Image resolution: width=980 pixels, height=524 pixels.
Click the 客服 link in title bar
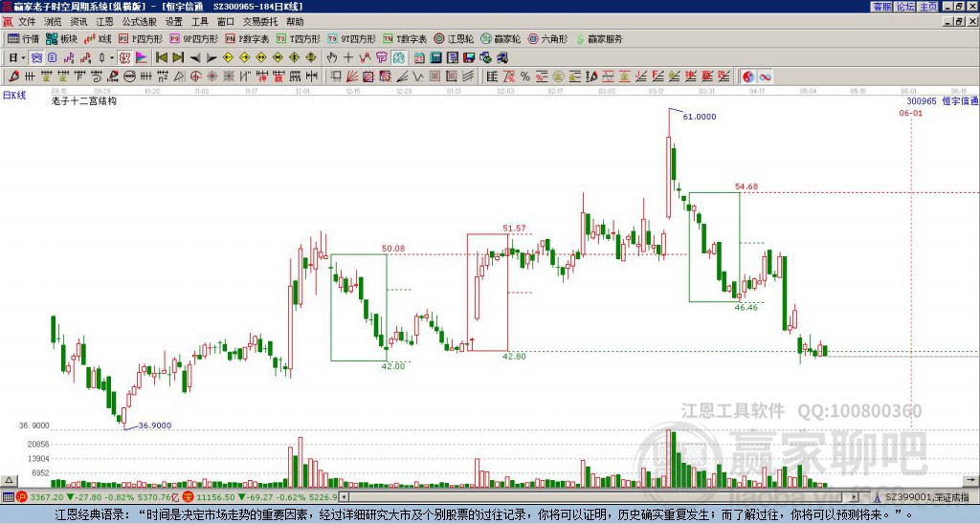click(882, 7)
